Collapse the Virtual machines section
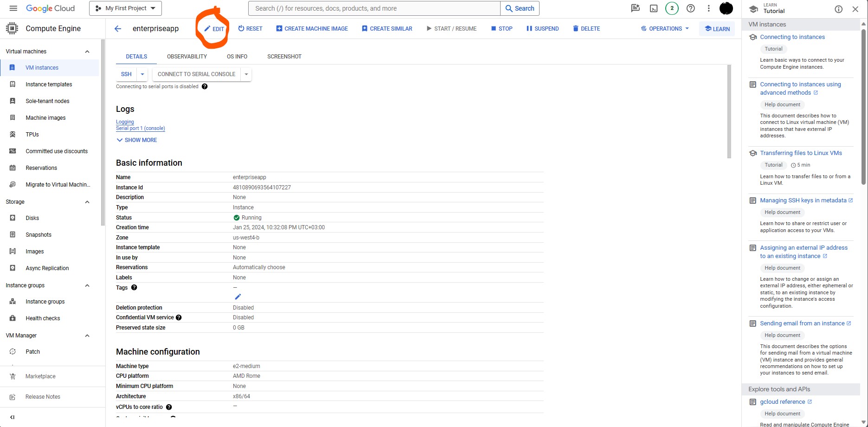868x427 pixels. [87, 52]
